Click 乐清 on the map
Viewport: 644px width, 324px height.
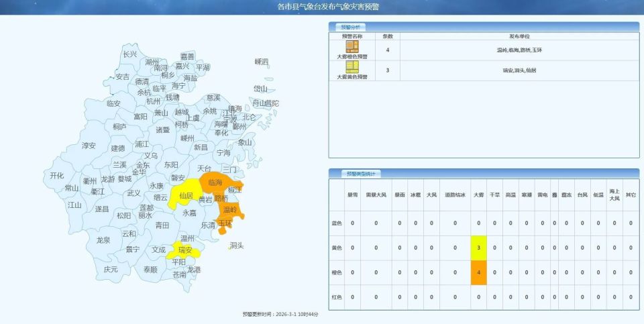click(208, 225)
